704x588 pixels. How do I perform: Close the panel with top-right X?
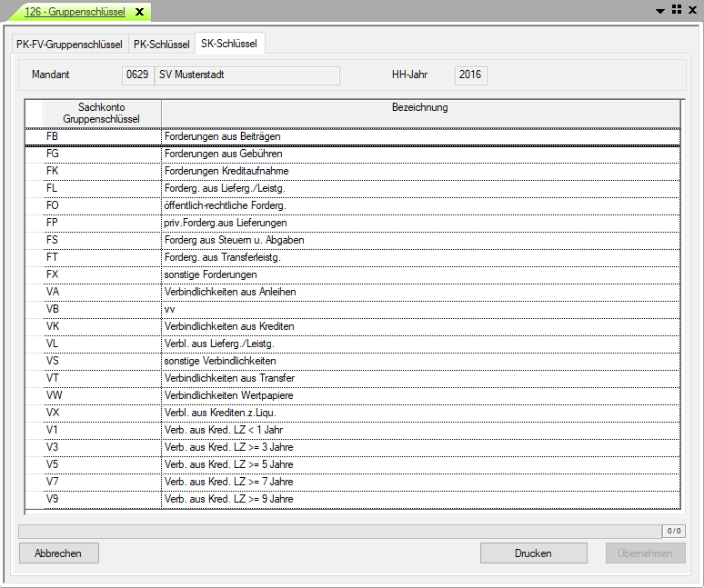click(x=692, y=9)
